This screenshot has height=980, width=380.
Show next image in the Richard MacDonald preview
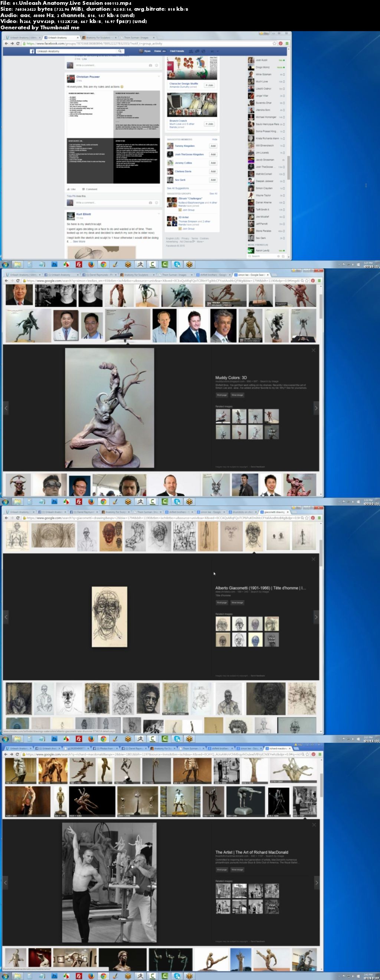(x=316, y=882)
